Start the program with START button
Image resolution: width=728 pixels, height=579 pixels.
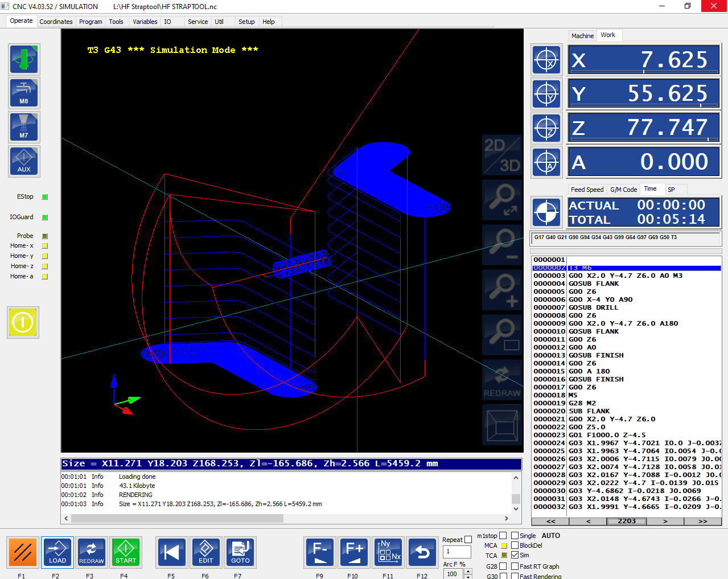point(126,552)
